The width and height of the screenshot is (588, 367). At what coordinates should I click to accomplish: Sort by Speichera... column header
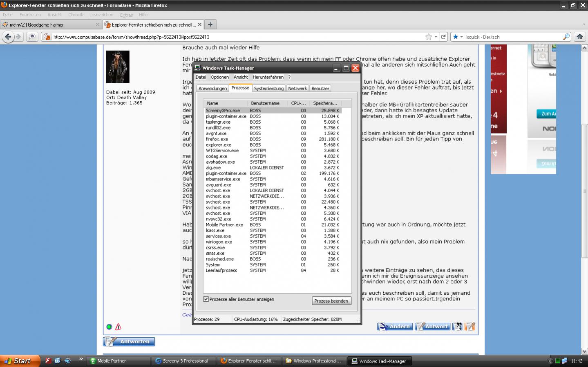point(325,103)
